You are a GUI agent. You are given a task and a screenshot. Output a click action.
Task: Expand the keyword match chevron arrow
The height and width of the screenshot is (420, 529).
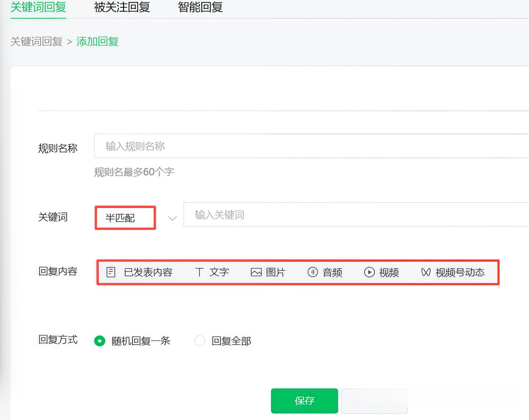(172, 218)
